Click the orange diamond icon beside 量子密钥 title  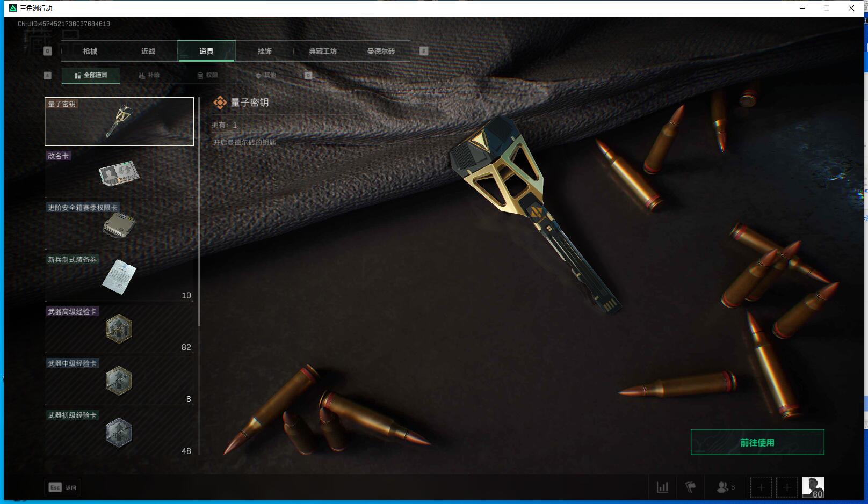220,103
